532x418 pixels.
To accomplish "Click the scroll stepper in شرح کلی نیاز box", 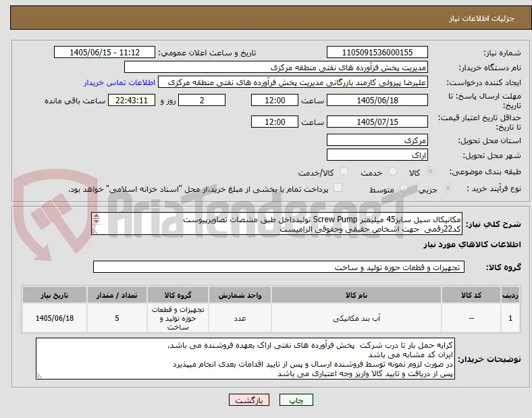I will [97, 219].
